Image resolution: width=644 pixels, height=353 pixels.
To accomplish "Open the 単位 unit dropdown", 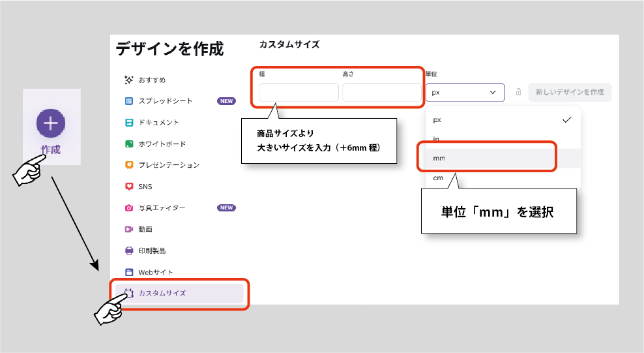I will pos(465,93).
